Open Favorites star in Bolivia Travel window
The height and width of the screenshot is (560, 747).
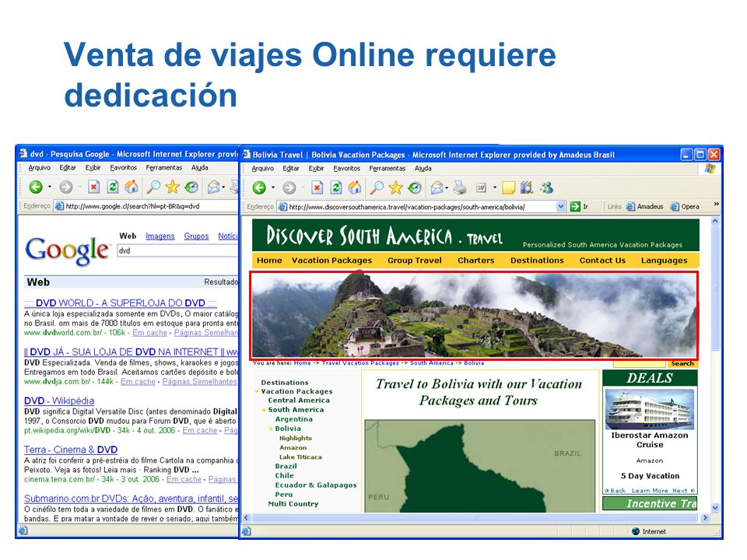[x=395, y=188]
